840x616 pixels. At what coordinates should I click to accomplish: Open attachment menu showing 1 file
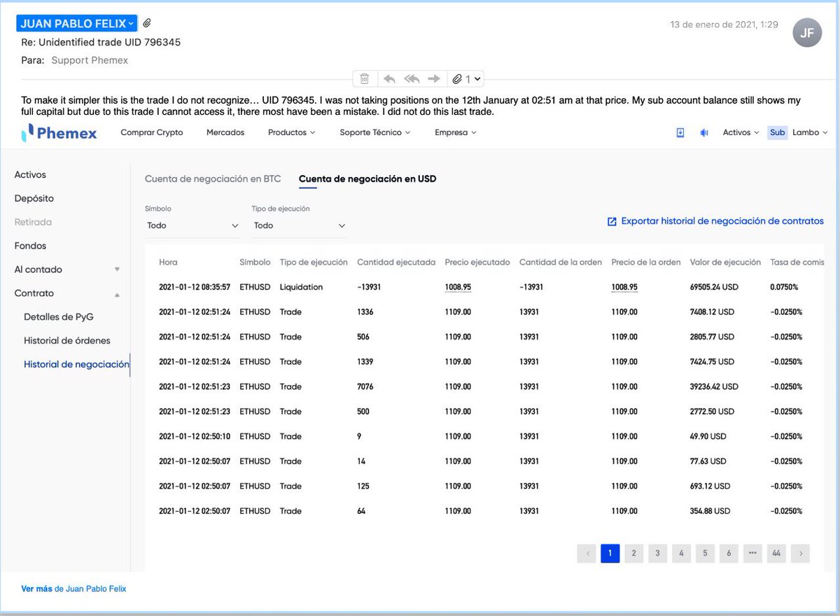(x=465, y=79)
